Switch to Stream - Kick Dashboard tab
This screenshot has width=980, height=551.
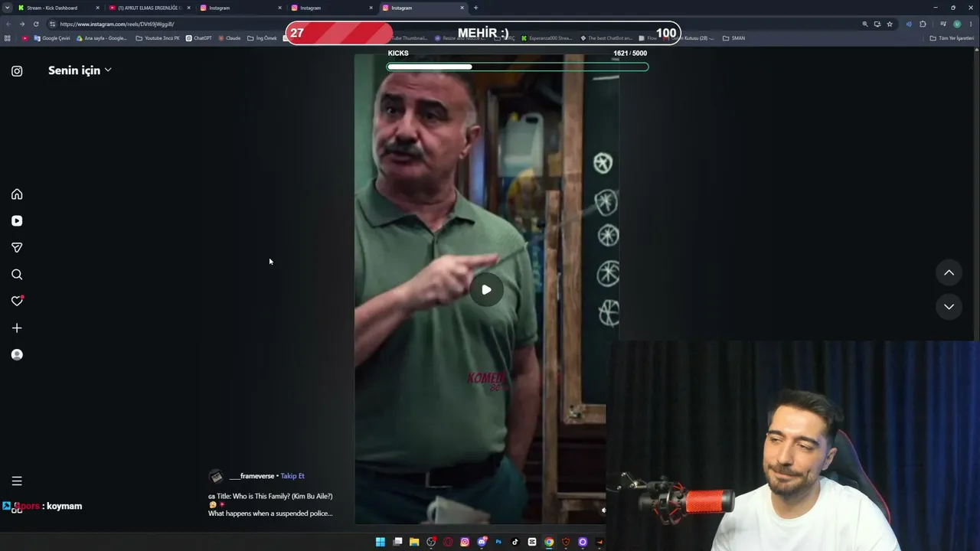point(58,8)
